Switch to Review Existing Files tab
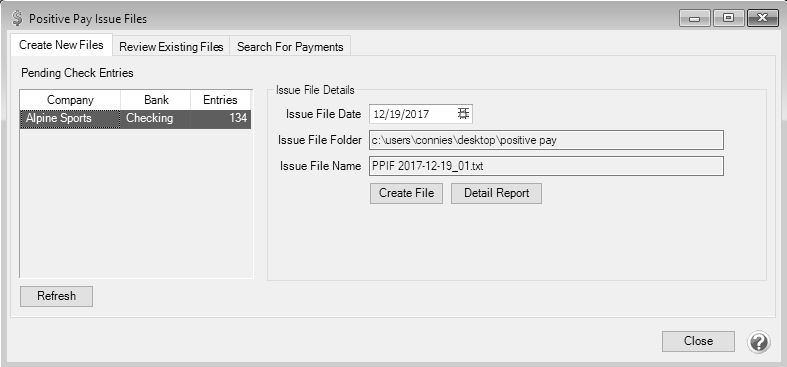The image size is (787, 367). click(171, 47)
